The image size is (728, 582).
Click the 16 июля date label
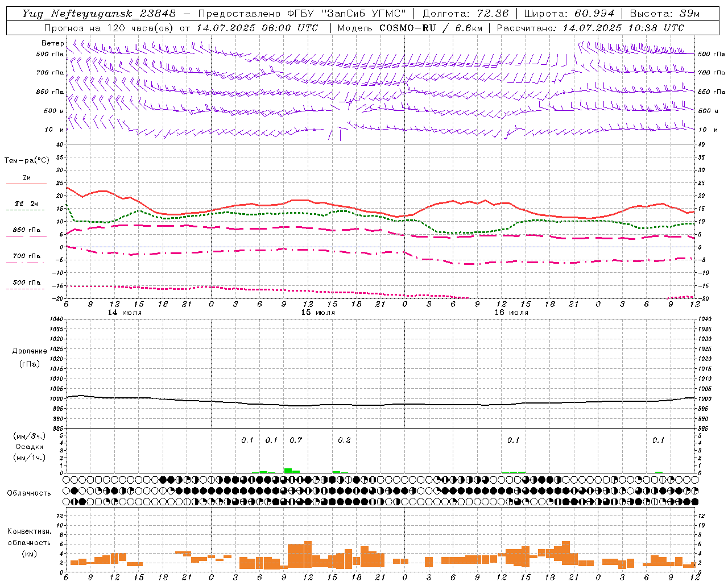[x=511, y=313]
